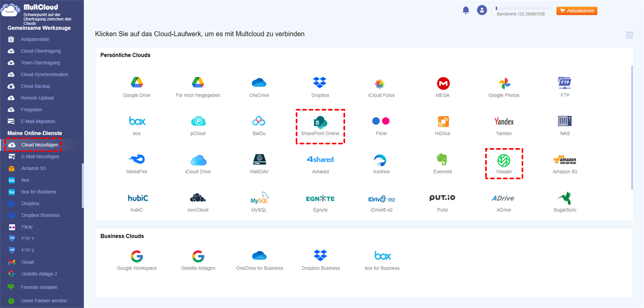Select the MediaFire icon
Screen dimensions: 644x308
click(x=136, y=164)
